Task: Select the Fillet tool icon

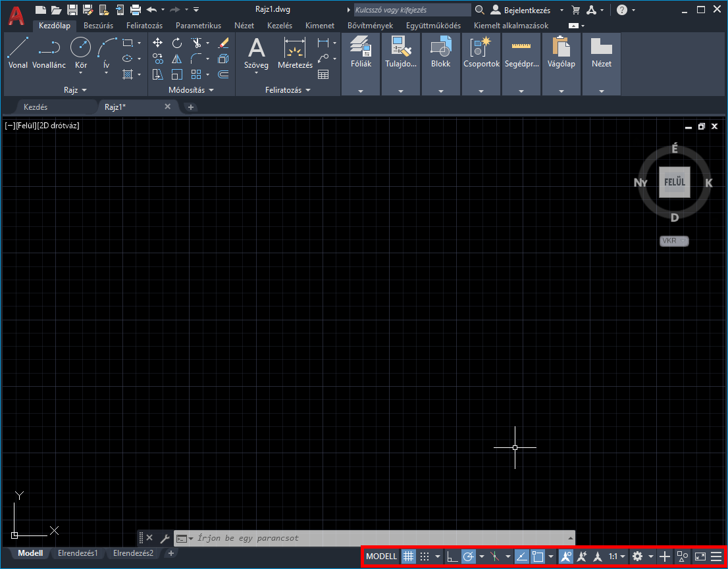Action: click(x=196, y=59)
